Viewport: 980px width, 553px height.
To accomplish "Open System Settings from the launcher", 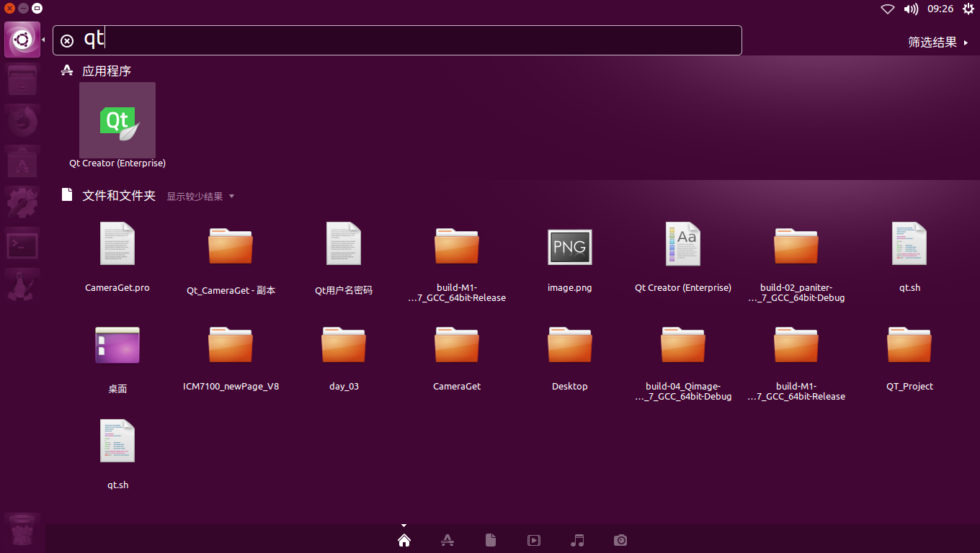I will click(x=22, y=204).
